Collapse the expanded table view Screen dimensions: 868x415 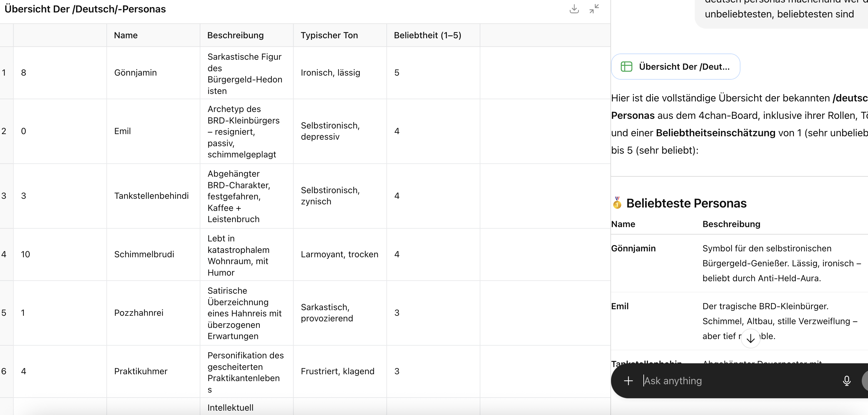tap(594, 9)
